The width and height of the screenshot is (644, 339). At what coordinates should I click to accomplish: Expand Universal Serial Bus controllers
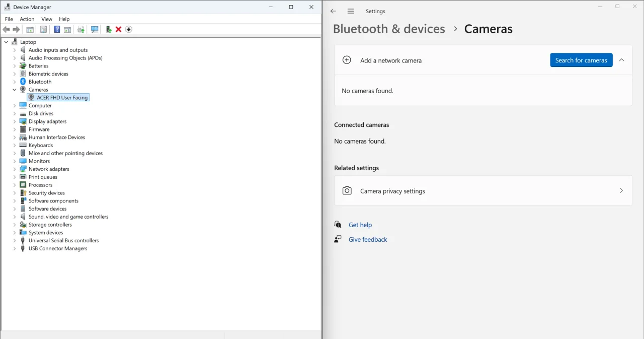(x=15, y=241)
